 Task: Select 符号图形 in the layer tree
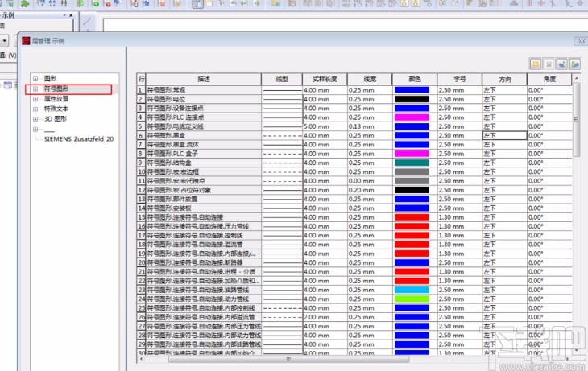56,89
